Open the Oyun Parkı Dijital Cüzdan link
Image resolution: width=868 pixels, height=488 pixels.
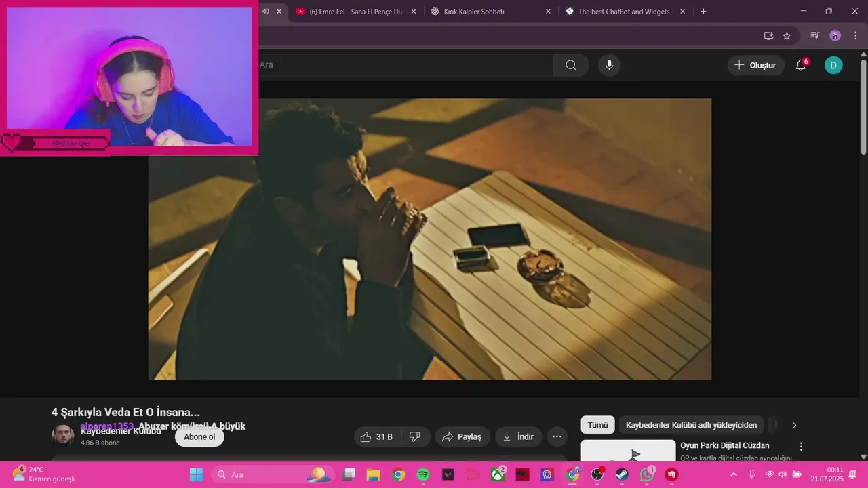pos(724,445)
